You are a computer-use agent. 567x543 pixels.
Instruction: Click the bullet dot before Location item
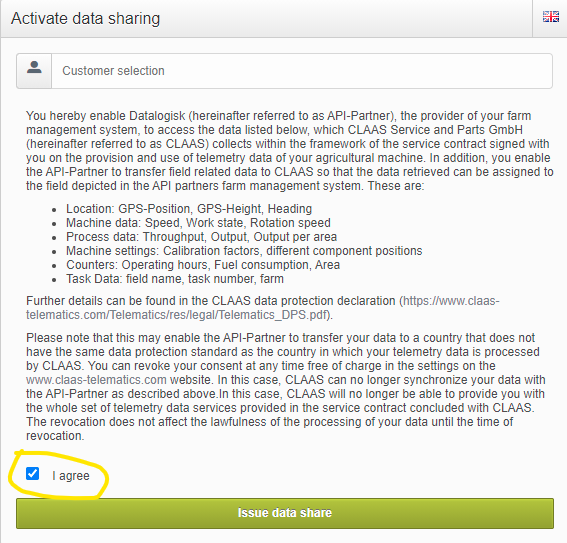tap(54, 210)
